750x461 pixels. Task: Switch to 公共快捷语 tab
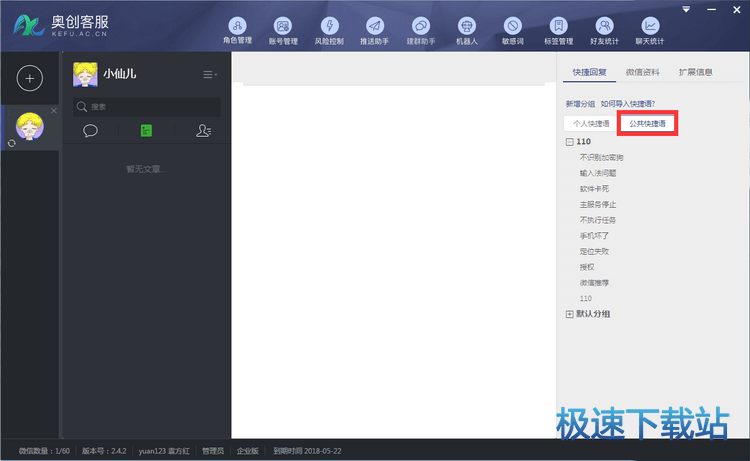647,123
